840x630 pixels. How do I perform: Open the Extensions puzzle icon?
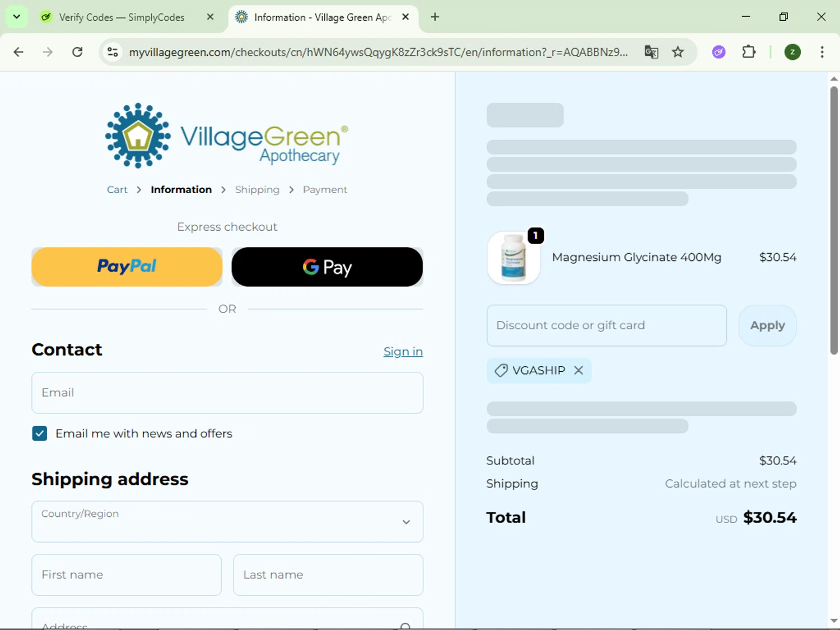pos(749,52)
